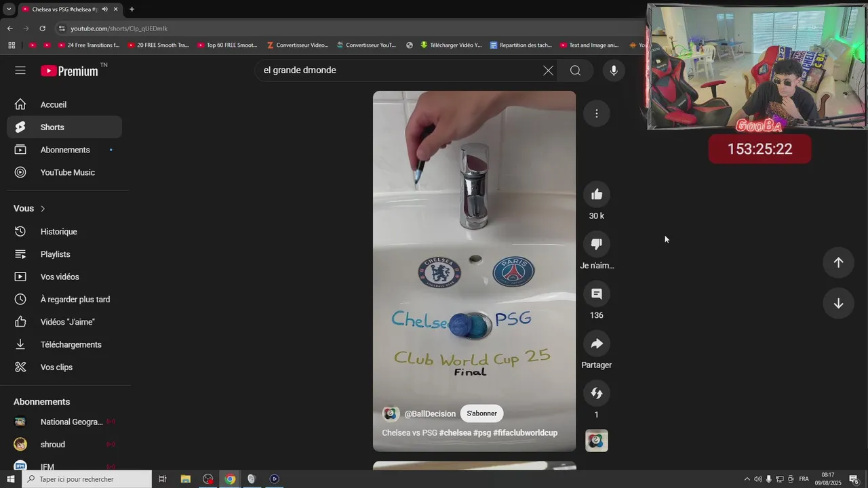Open YouTube Music from sidebar

coord(64,172)
